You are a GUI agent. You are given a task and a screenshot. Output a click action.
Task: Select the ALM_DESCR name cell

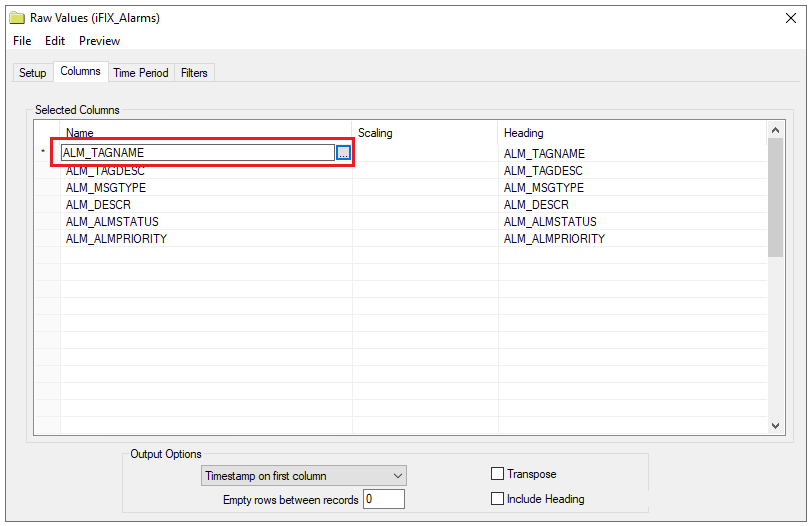(206, 204)
